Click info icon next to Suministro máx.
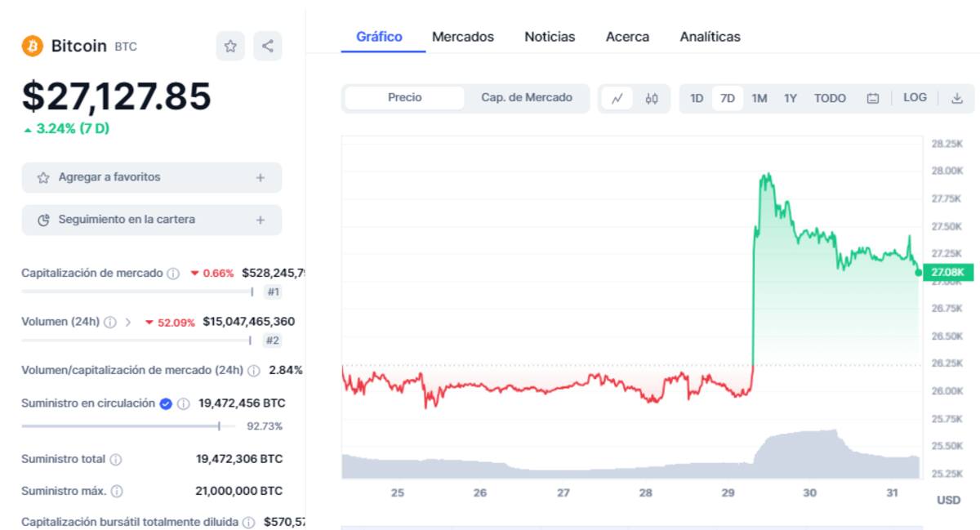Screen dimensions: 980x530 (x=117, y=492)
